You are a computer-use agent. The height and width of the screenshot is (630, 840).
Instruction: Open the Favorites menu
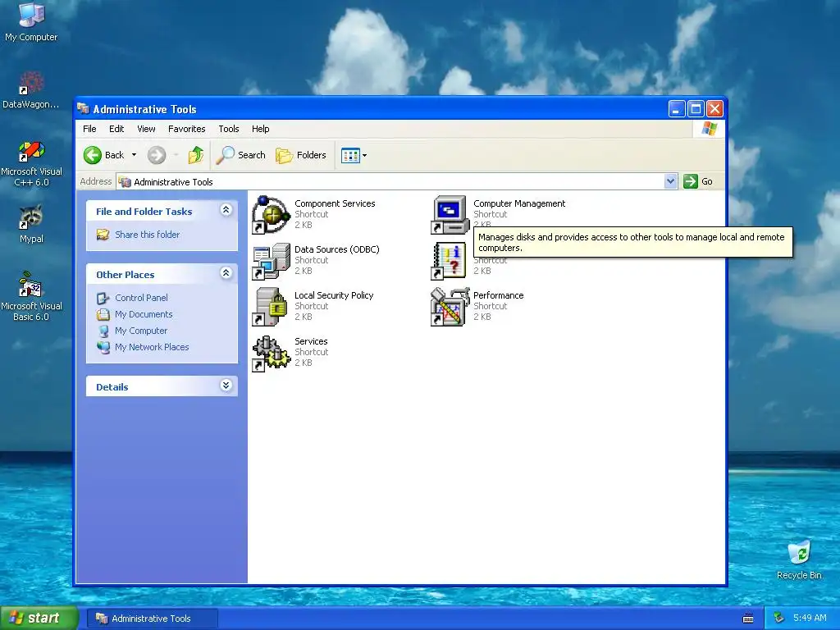[186, 129]
